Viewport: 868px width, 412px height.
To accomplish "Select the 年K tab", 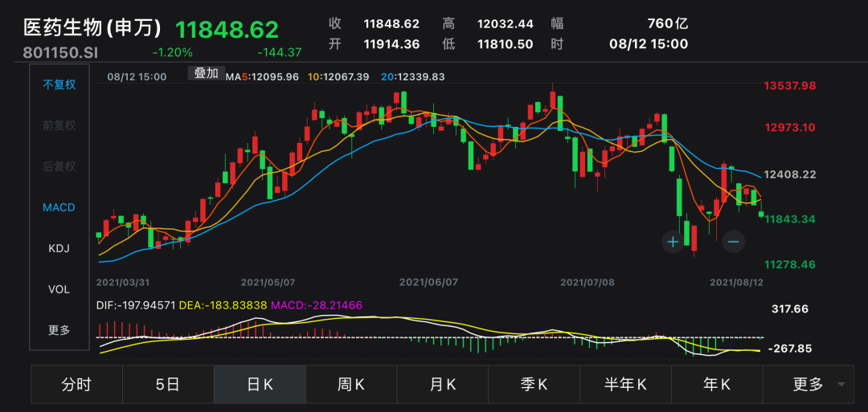I will tap(717, 385).
